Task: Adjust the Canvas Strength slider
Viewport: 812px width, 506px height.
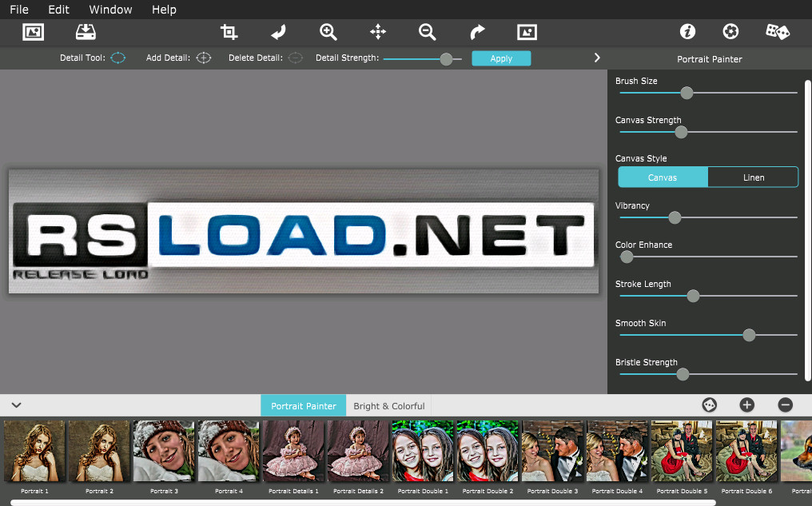Action: tap(708, 132)
